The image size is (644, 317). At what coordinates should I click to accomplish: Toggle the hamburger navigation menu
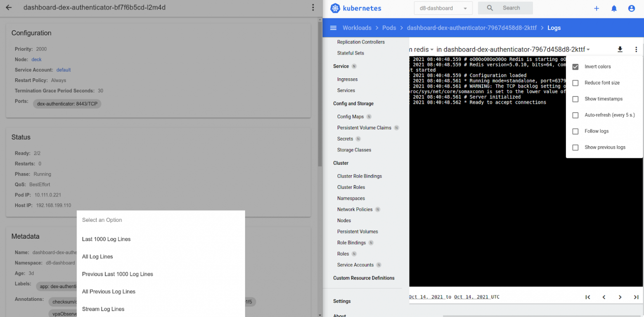click(334, 28)
